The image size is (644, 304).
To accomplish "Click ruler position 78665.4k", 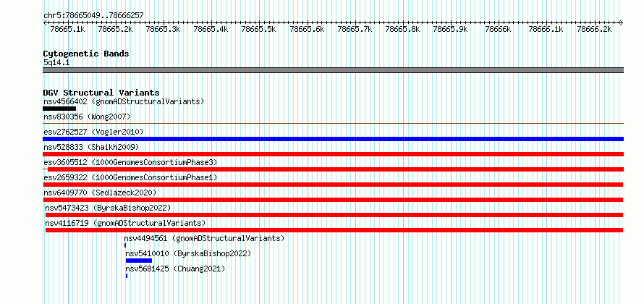I will (x=211, y=29).
